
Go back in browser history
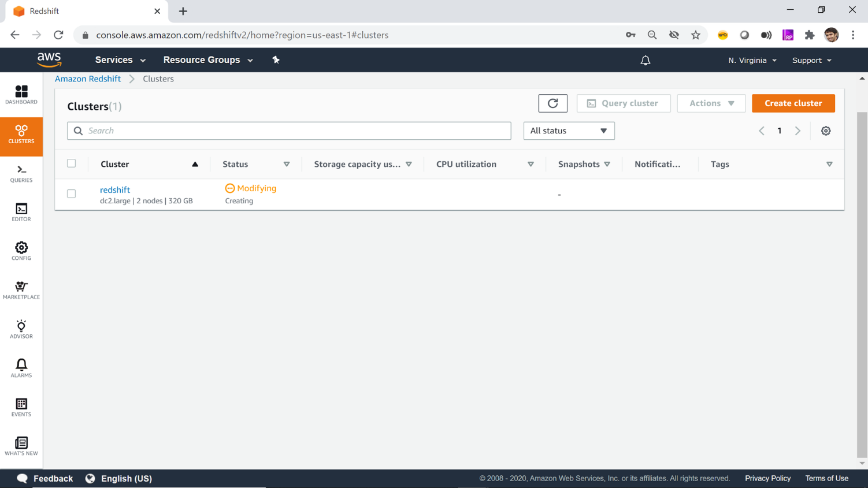15,35
